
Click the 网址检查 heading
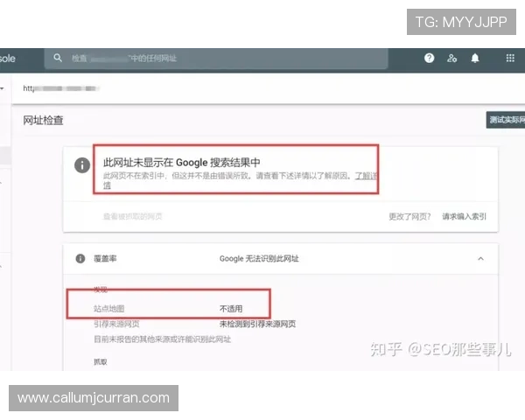[x=43, y=120]
